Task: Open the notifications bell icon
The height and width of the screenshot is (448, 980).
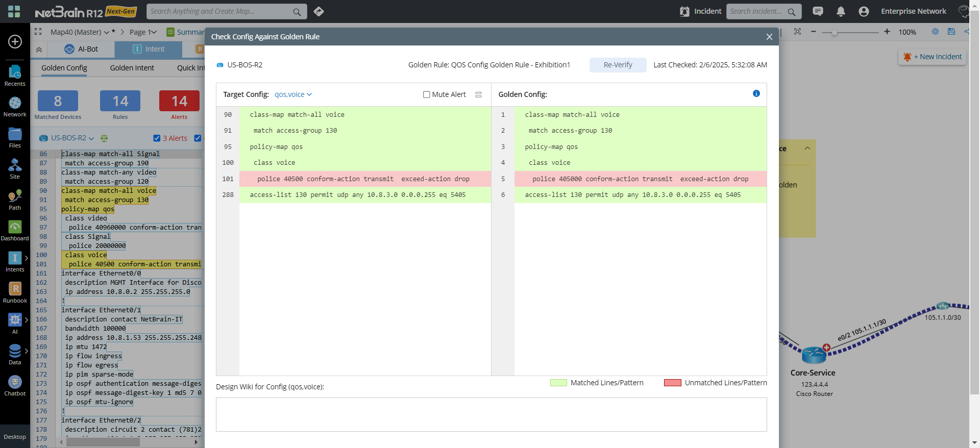Action: click(841, 11)
